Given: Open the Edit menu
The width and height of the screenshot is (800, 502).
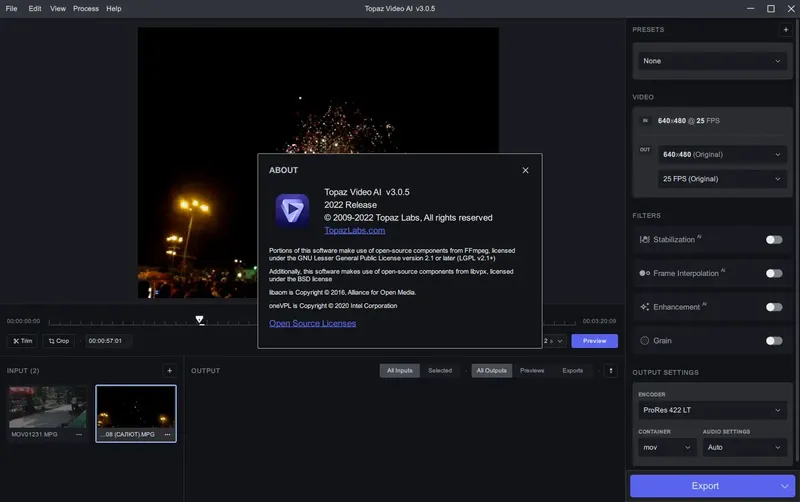Looking at the screenshot, I should tap(35, 9).
